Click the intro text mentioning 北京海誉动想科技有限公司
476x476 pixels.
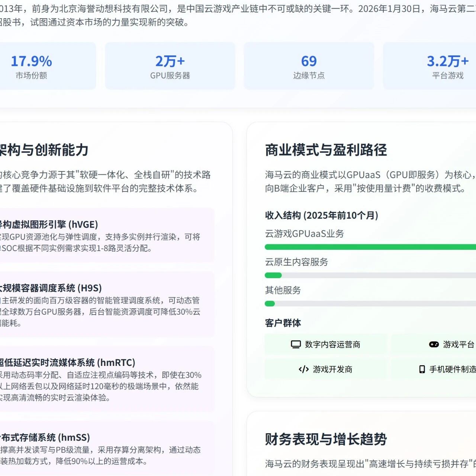(x=238, y=15)
